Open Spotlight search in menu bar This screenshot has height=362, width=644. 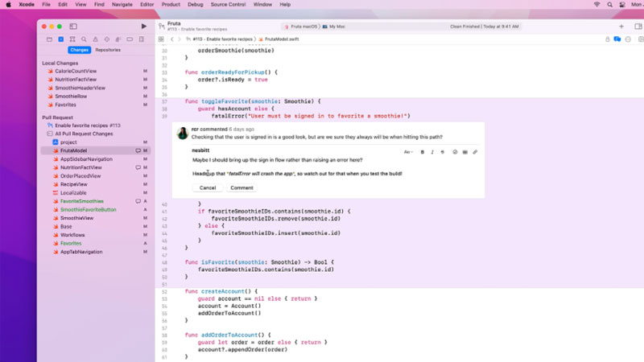609,5
